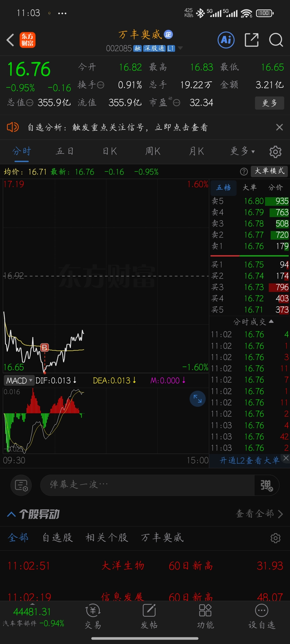Select the 五档 tab
This screenshot has width=290, height=644.
[x=223, y=188]
